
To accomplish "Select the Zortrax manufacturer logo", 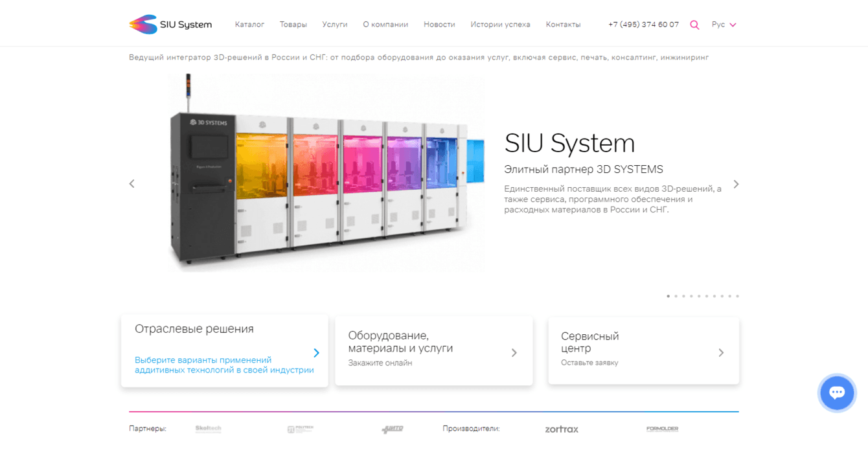I will [x=561, y=429].
